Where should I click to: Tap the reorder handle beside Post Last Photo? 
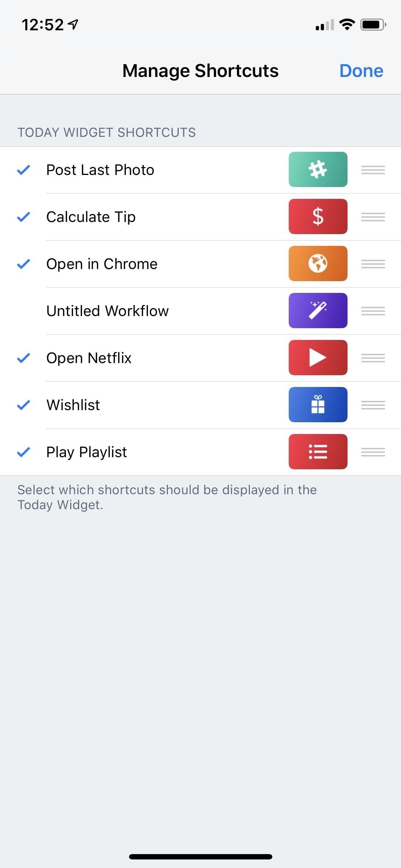click(373, 170)
